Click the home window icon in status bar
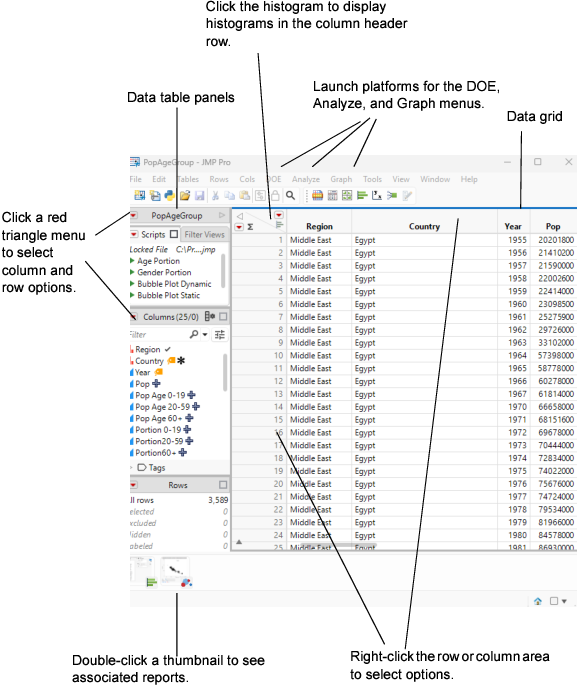580x692 pixels. click(x=538, y=601)
